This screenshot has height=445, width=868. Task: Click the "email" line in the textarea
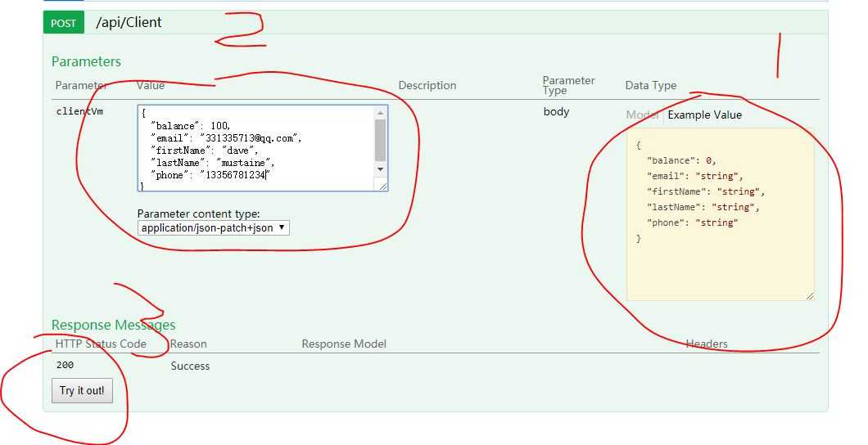(x=226, y=138)
